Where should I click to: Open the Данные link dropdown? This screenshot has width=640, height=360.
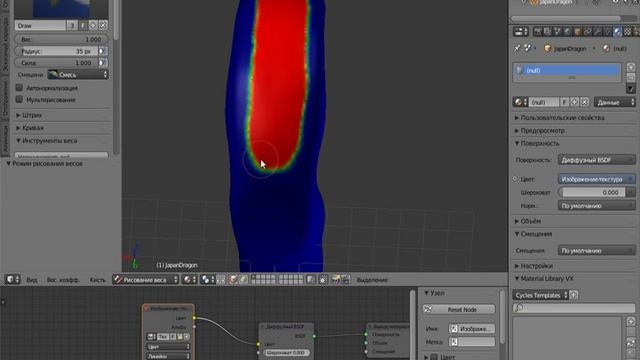(x=615, y=102)
